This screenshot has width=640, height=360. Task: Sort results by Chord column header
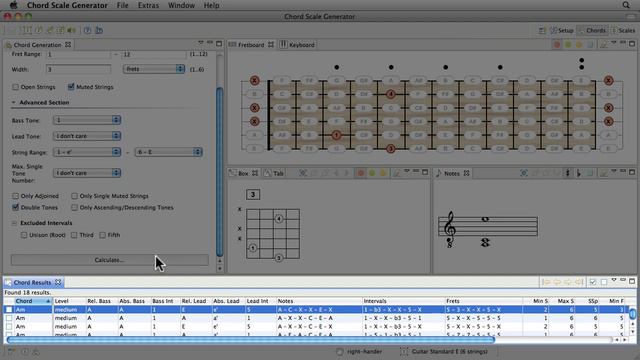[x=33, y=301]
